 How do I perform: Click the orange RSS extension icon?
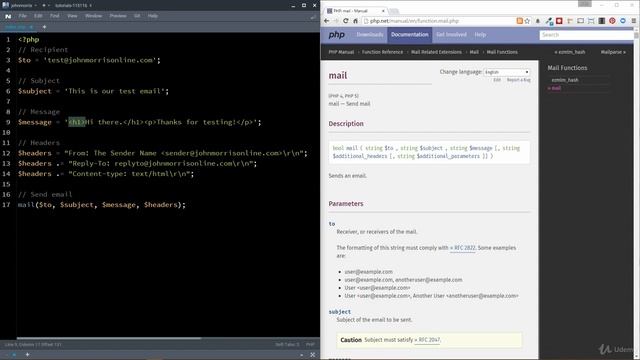519,21
